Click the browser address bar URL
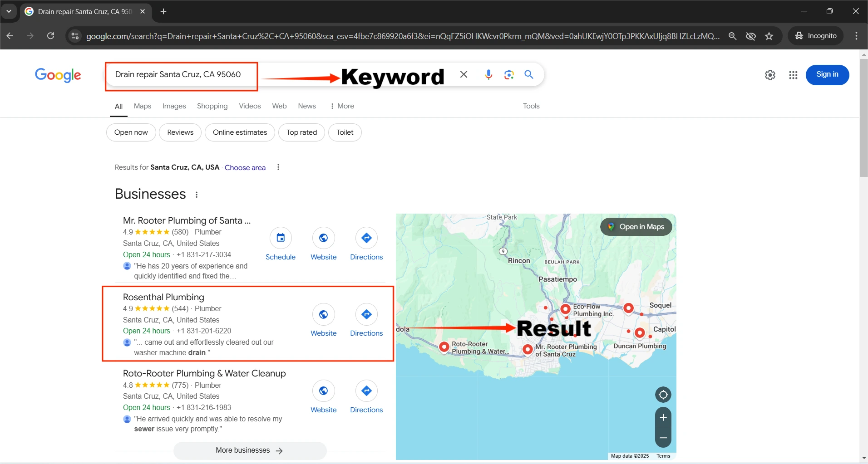Image resolution: width=868 pixels, height=464 pixels. [x=403, y=36]
